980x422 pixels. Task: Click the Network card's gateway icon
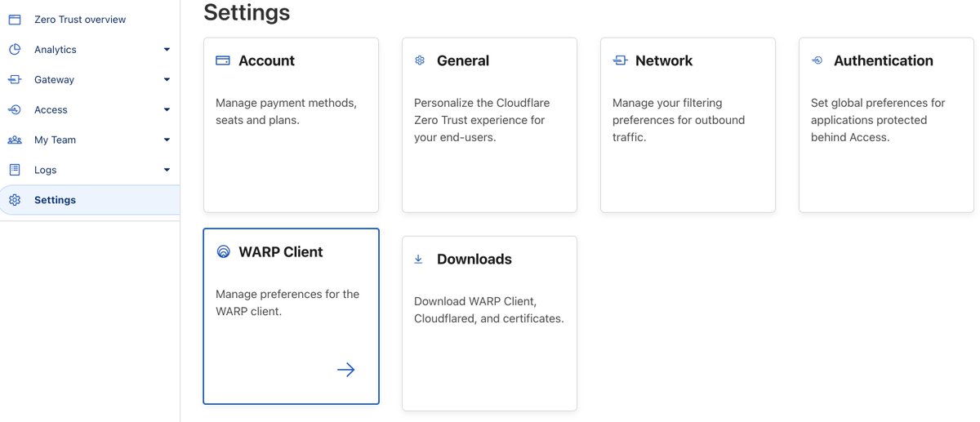pos(620,60)
